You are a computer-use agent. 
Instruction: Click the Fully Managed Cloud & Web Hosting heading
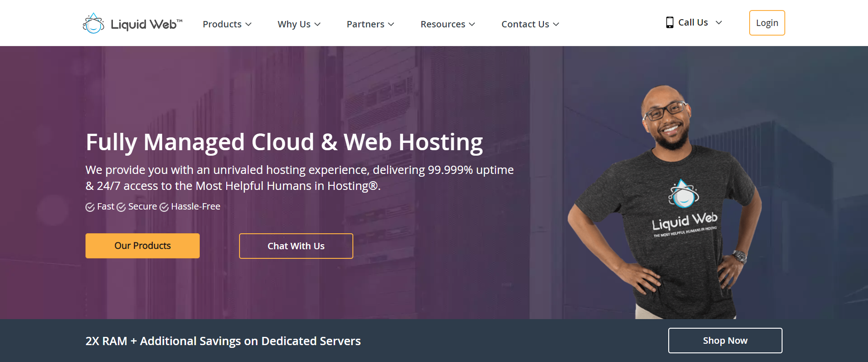pyautogui.click(x=284, y=142)
